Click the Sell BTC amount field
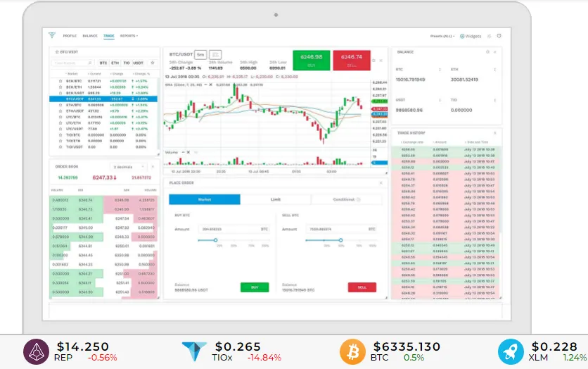The height and width of the screenshot is (369, 588). (341, 229)
